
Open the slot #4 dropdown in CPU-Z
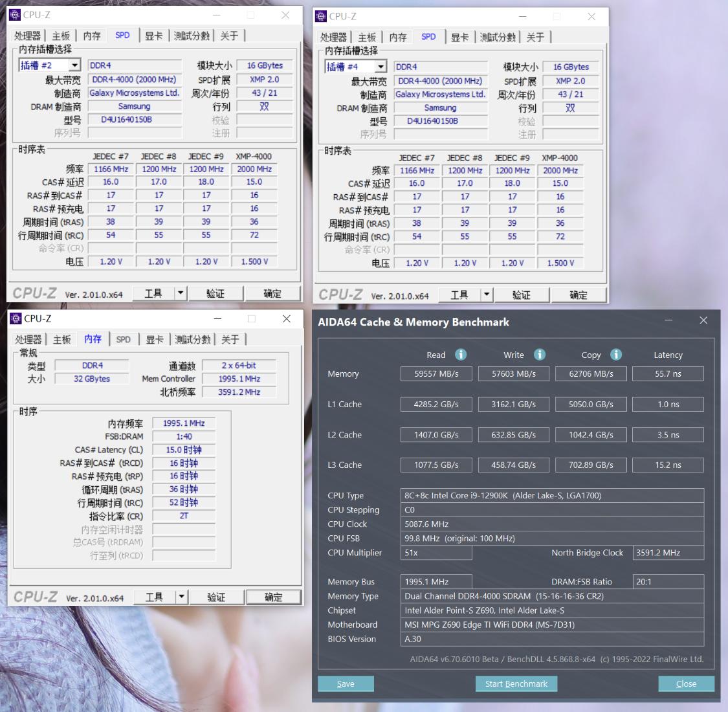tap(381, 67)
